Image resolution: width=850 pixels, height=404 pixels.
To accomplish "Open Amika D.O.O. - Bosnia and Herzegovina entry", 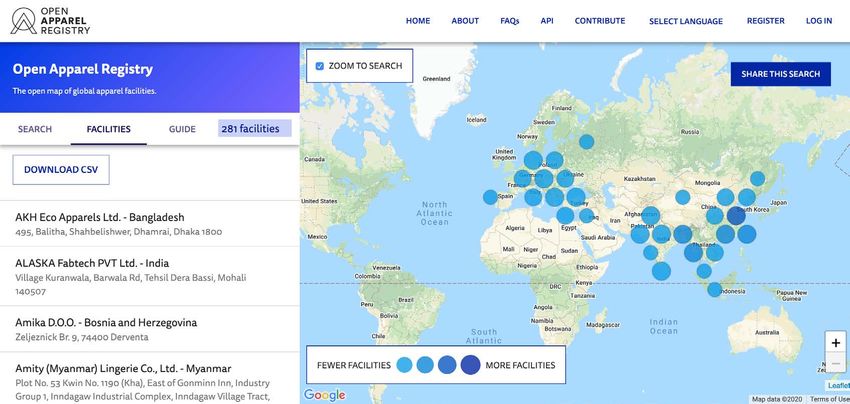I will (150, 329).
